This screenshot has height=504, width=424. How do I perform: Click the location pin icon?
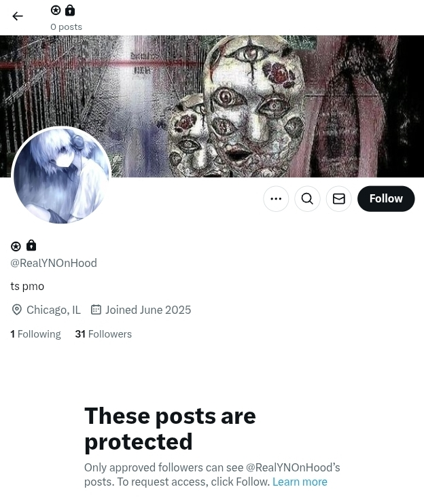tap(17, 310)
